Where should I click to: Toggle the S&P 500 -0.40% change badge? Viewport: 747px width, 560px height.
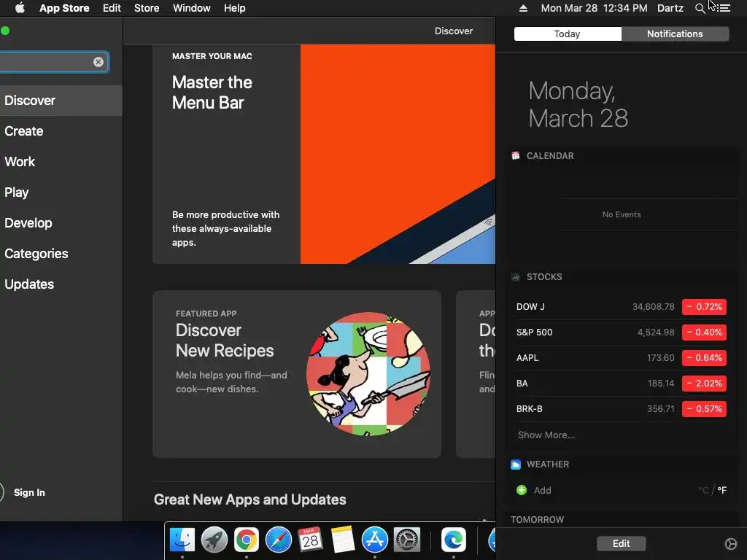pos(704,332)
